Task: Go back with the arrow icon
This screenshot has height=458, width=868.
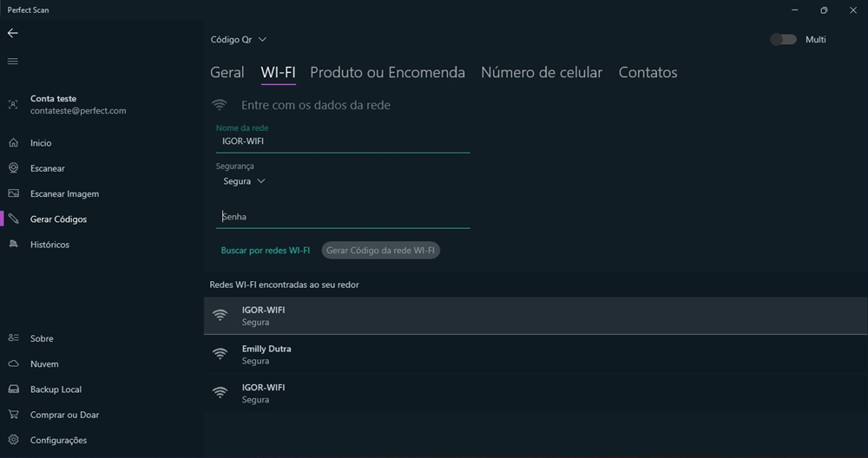Action: click(13, 33)
